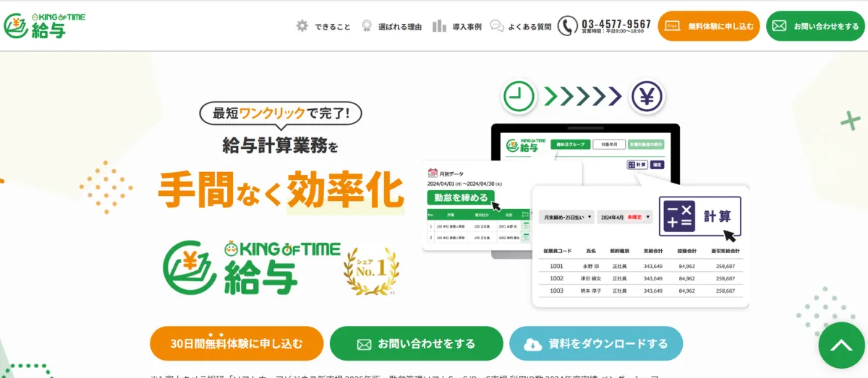Click the 資料をダウンロードする button
868x378 pixels.
tap(595, 343)
